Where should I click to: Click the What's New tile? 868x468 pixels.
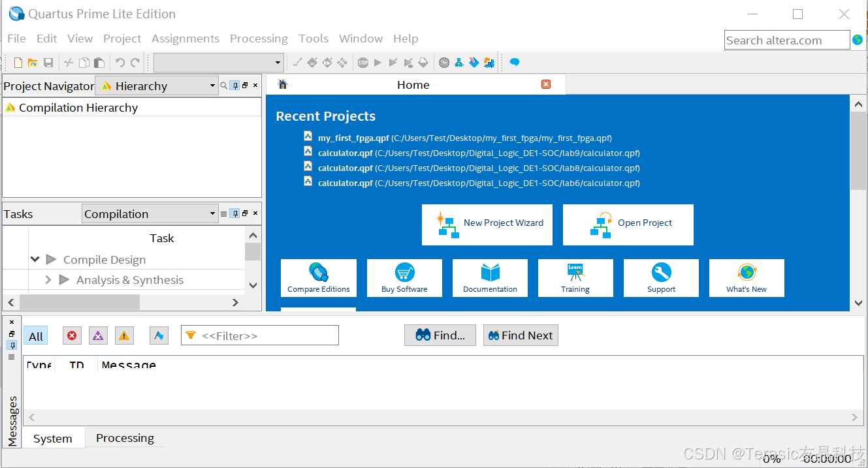coord(747,278)
